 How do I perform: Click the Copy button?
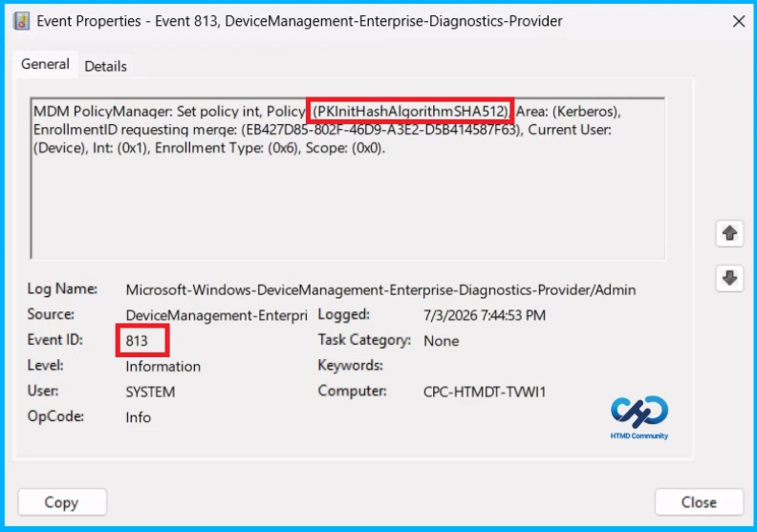point(62,502)
